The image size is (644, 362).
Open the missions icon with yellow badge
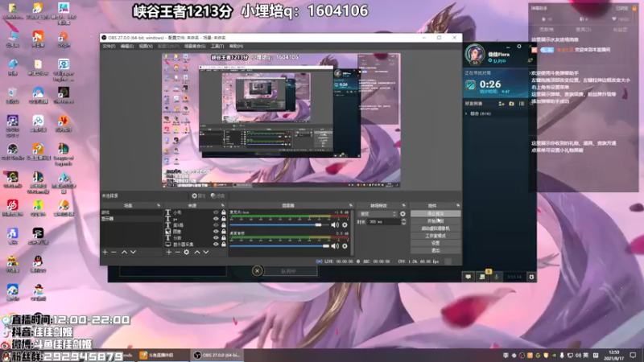[x=482, y=276]
